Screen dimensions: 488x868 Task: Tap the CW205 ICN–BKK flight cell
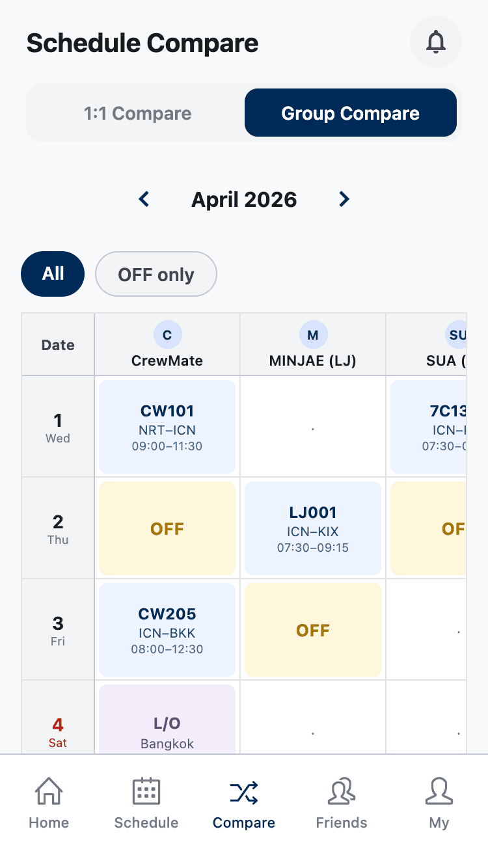[x=167, y=630]
